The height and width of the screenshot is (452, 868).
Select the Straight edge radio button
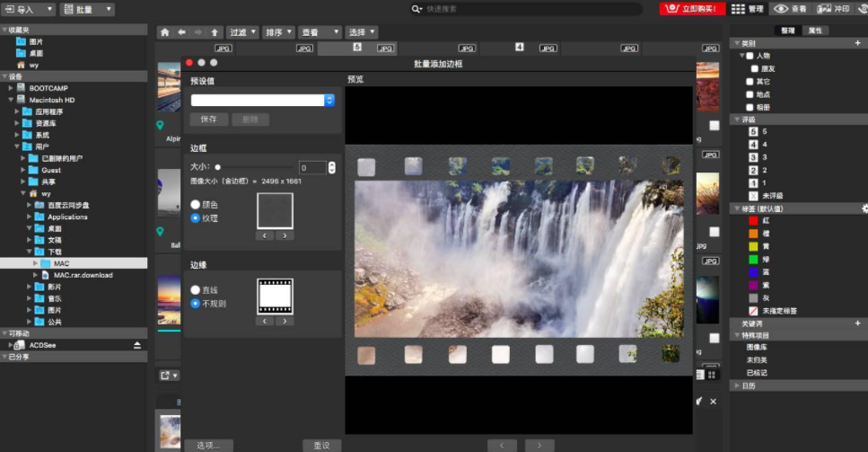point(195,289)
